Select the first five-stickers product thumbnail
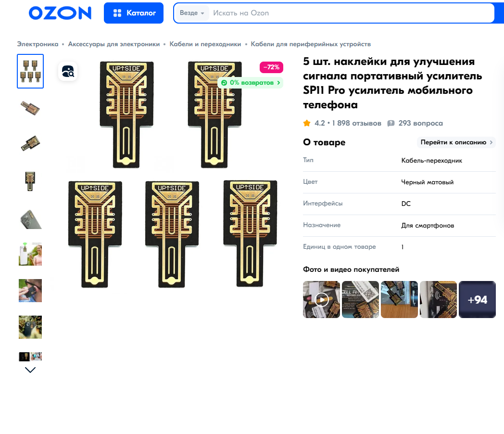 [x=30, y=71]
